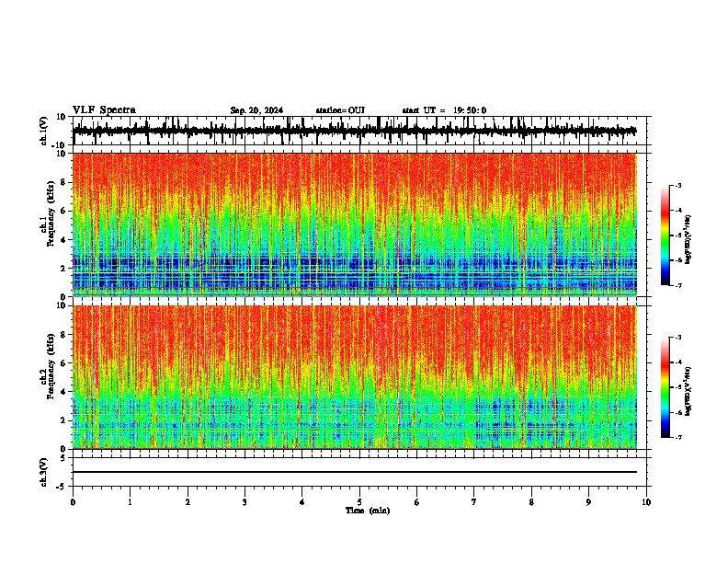
Task: Click the ch.2 "Frequency (kHz)" axis label
Action: point(51,366)
